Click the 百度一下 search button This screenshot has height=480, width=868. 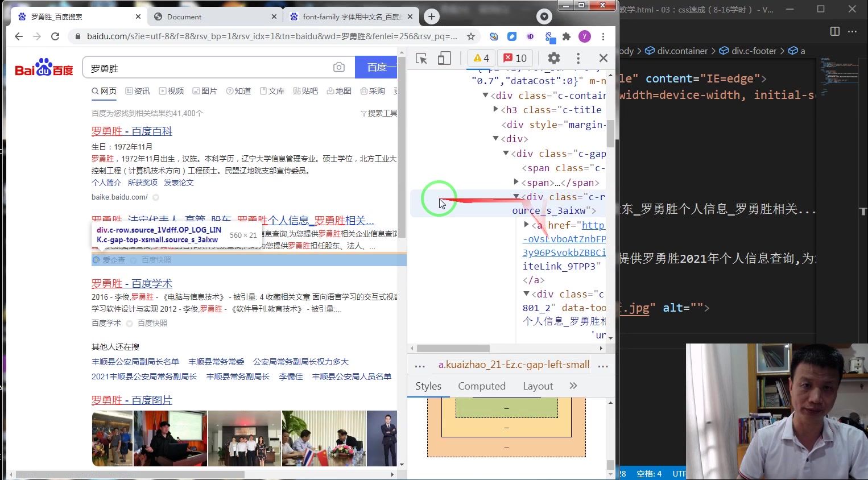376,67
